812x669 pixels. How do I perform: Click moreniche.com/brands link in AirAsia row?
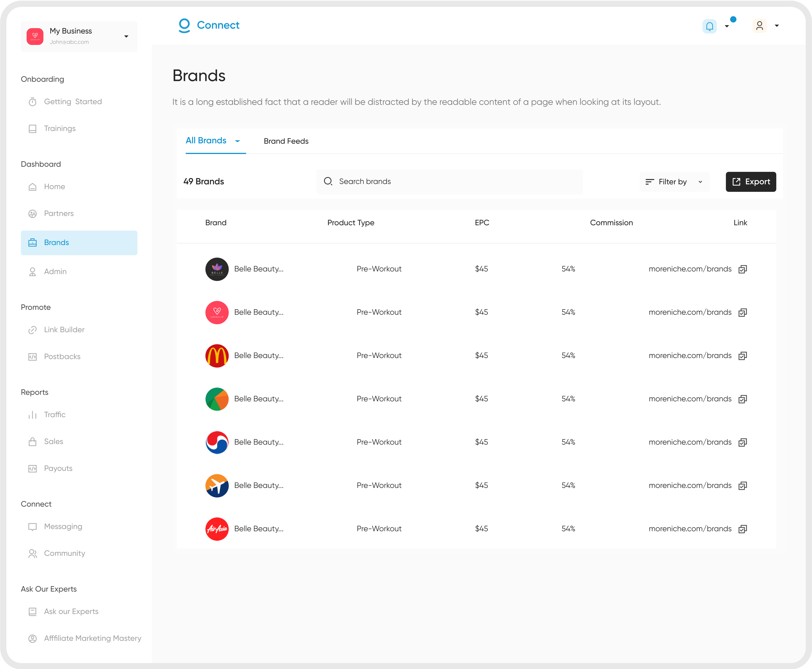pyautogui.click(x=690, y=529)
